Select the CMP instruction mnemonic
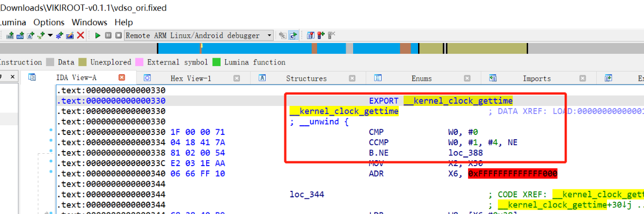Viewport: 644px width, 214px height. [376, 132]
